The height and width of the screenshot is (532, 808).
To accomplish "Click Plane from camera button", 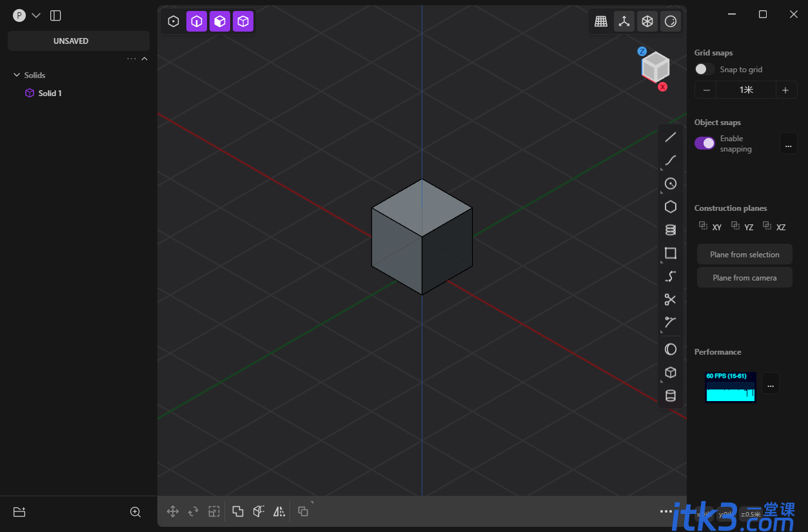I will 745,278.
